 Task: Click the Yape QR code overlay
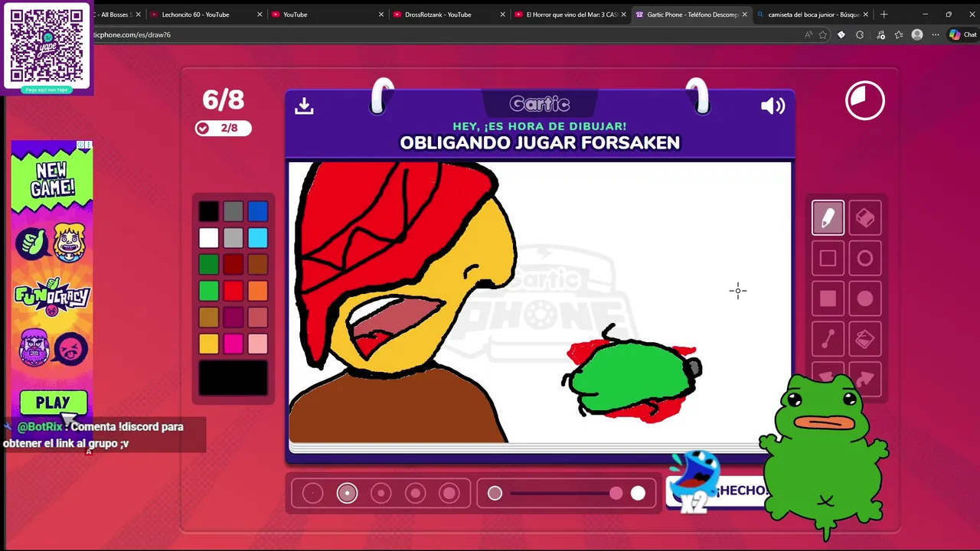pyautogui.click(x=47, y=47)
